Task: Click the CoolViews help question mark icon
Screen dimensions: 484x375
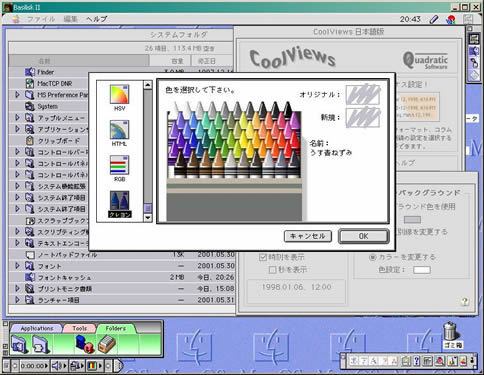Action: (x=465, y=302)
